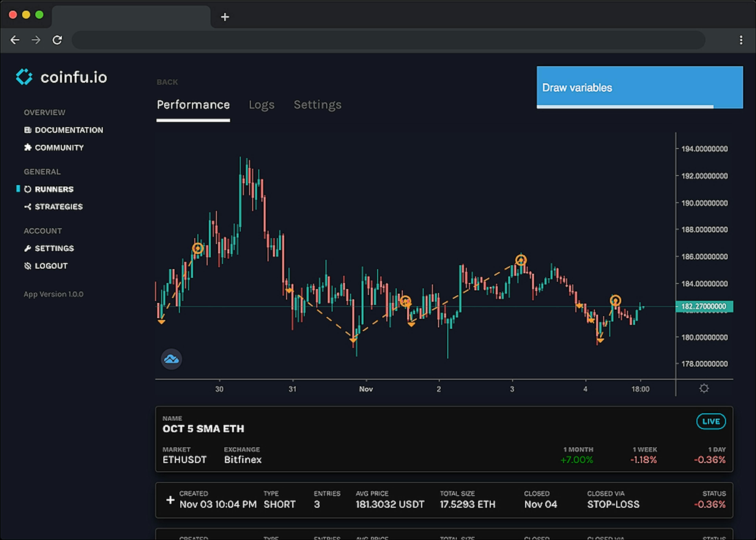Open the Runners section
Viewport: 756px width, 540px height.
coord(54,189)
